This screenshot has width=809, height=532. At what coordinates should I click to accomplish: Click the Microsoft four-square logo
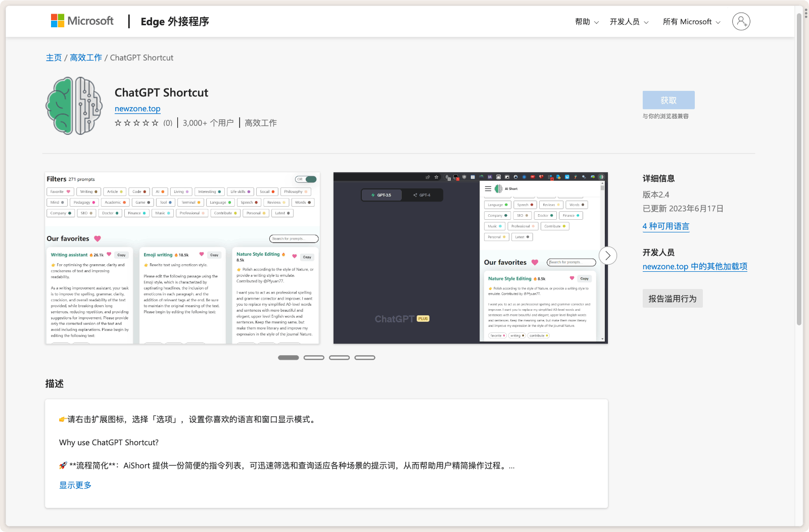click(56, 20)
